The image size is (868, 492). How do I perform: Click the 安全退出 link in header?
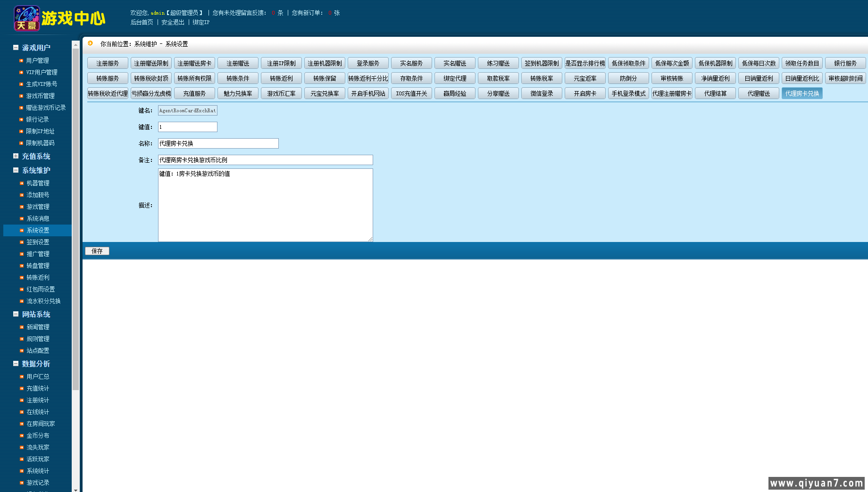click(173, 22)
